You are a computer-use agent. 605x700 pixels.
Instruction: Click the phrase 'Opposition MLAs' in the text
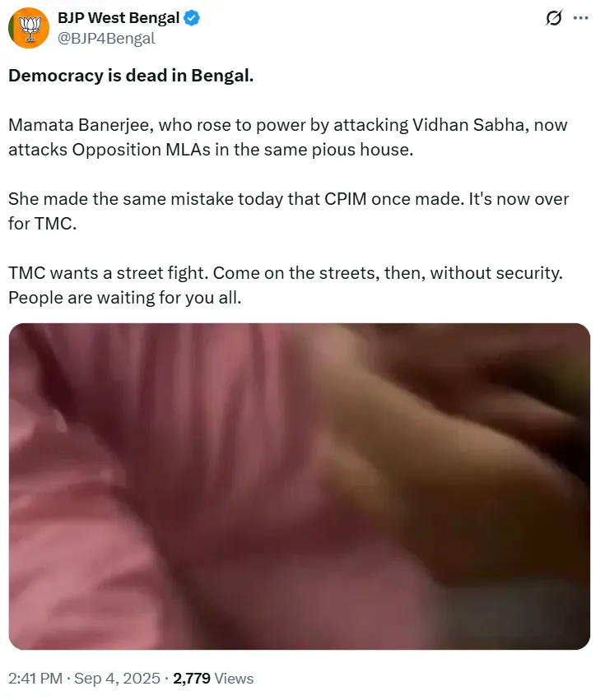tap(142, 150)
